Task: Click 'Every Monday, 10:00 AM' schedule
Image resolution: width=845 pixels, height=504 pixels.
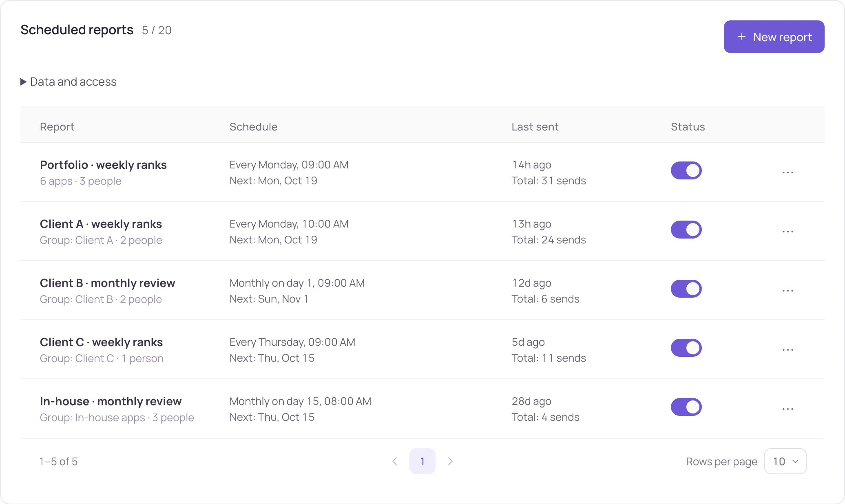Action: tap(289, 224)
